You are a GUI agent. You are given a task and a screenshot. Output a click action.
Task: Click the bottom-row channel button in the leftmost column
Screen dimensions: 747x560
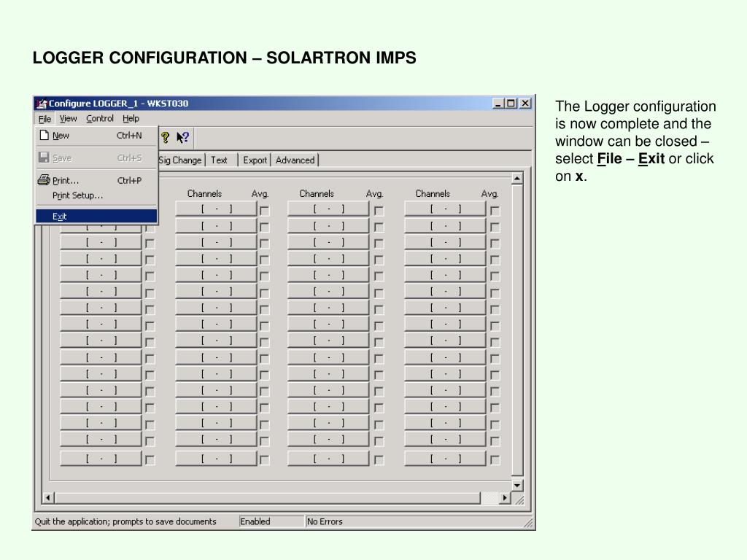click(101, 459)
